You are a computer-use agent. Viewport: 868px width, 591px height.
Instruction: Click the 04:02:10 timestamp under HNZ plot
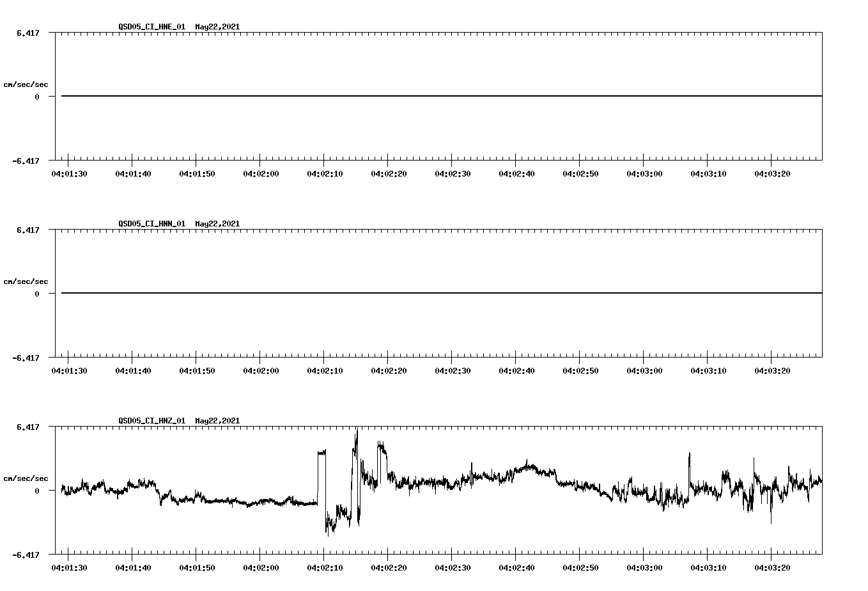[x=326, y=567]
